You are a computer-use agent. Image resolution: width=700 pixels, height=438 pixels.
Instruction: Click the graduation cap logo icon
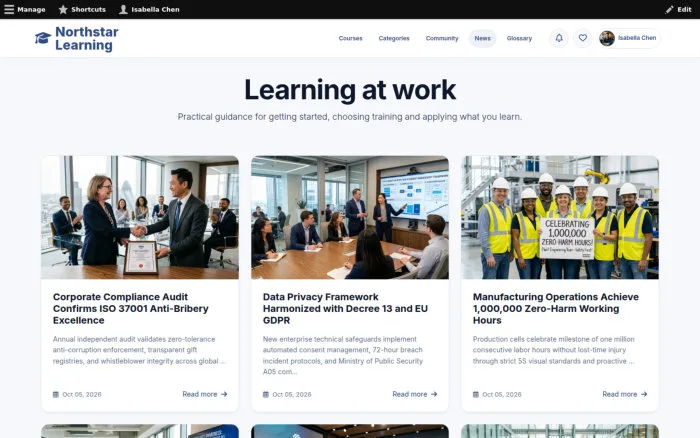tap(43, 38)
